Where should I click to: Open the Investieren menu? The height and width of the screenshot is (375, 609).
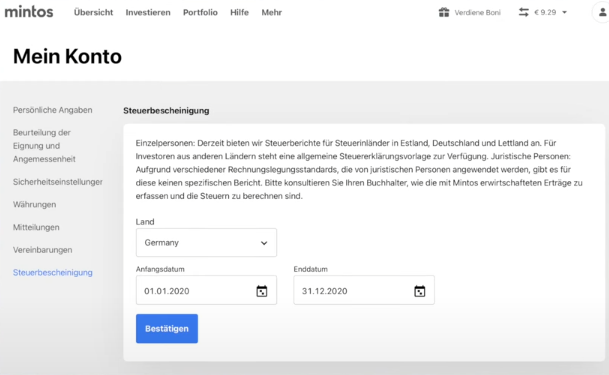pos(148,12)
